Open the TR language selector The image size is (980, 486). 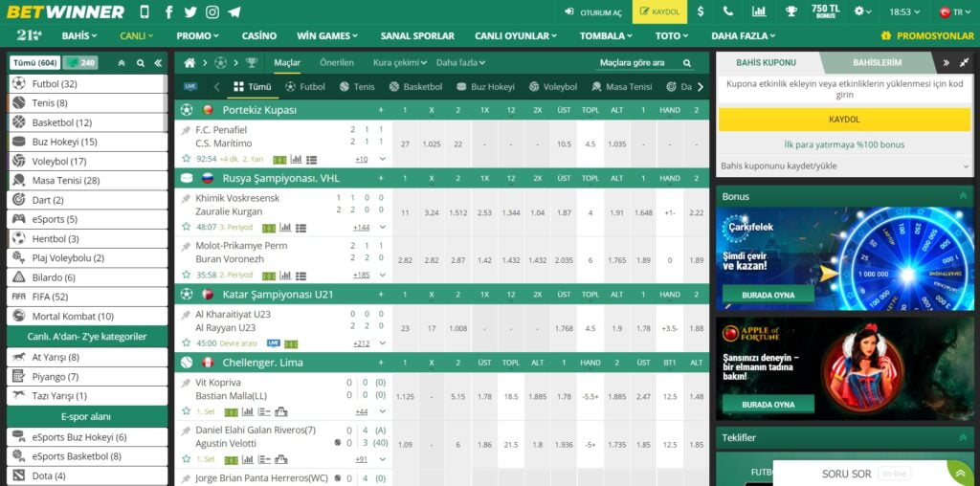tap(955, 11)
